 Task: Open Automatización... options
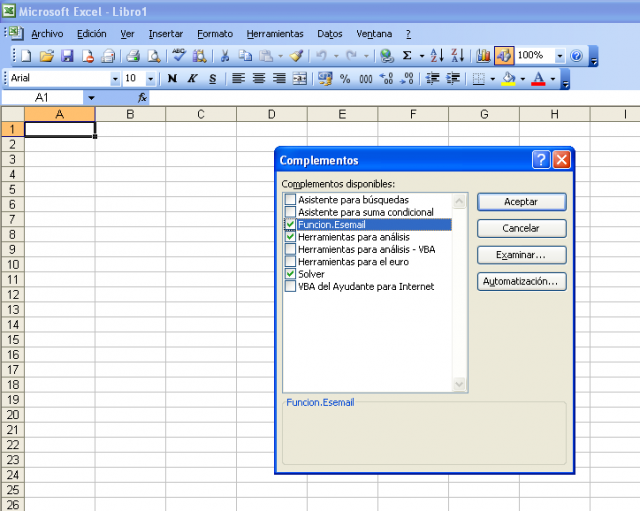[522, 281]
